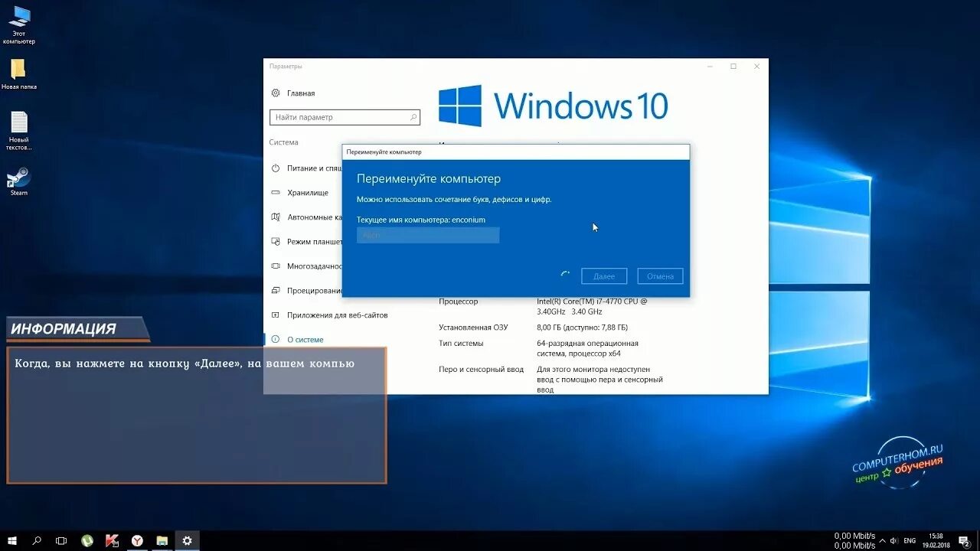Click the Найти параметр search field

coord(345,117)
